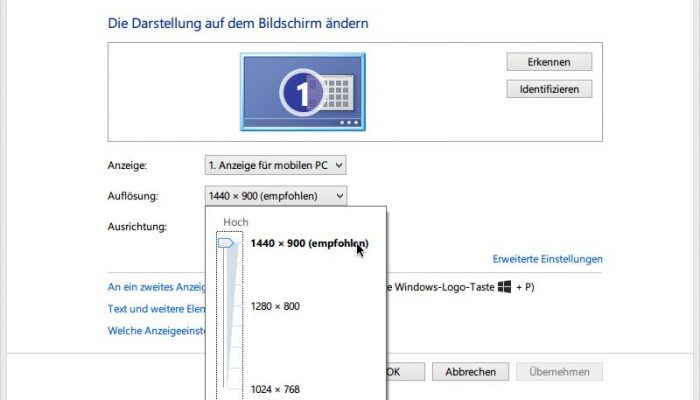
Task: Click the OK button
Action: pyautogui.click(x=405, y=371)
